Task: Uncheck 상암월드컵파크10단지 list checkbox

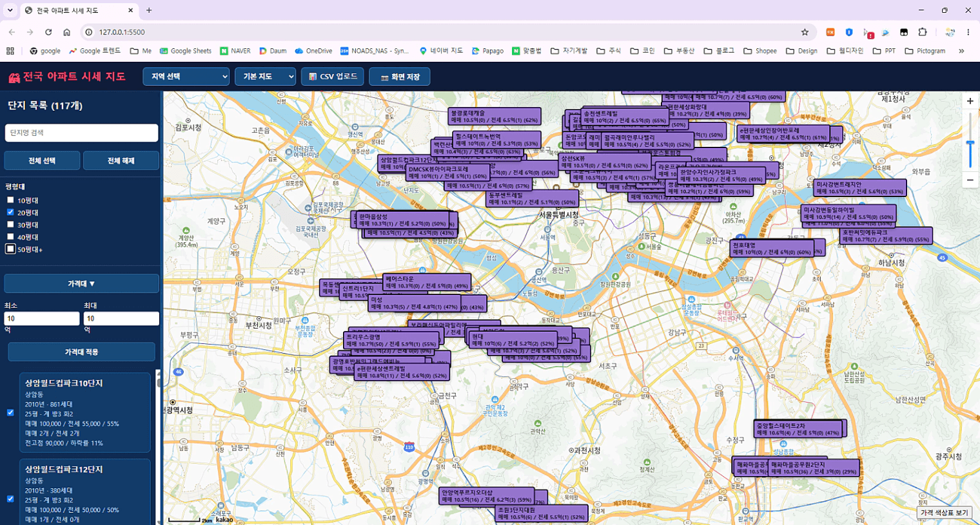Action: pyautogui.click(x=10, y=413)
